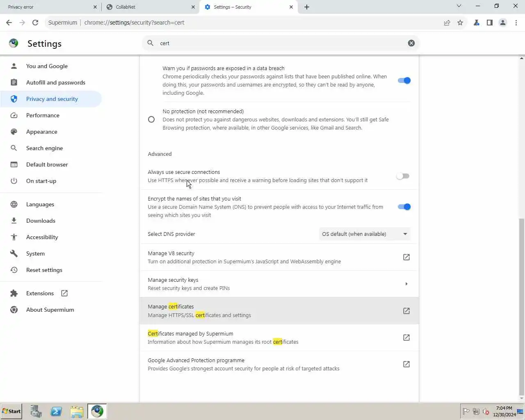Enable Always use secure connections toggle

coord(403,176)
